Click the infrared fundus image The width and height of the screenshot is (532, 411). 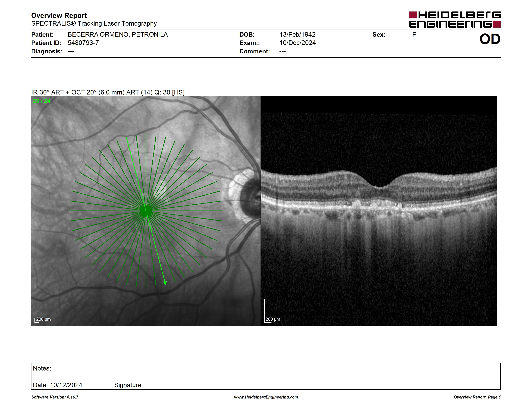[x=146, y=211]
